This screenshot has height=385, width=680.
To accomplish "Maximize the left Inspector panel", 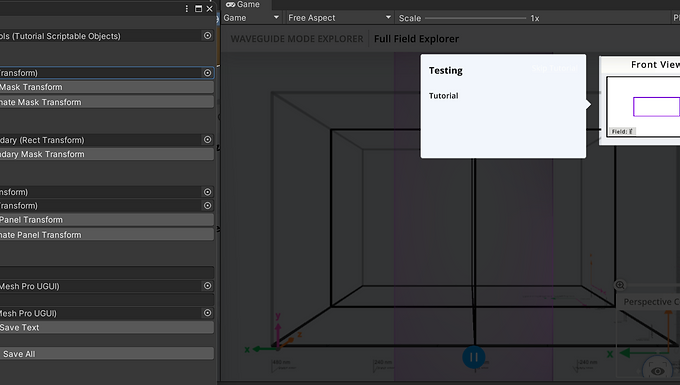I will click(x=198, y=9).
